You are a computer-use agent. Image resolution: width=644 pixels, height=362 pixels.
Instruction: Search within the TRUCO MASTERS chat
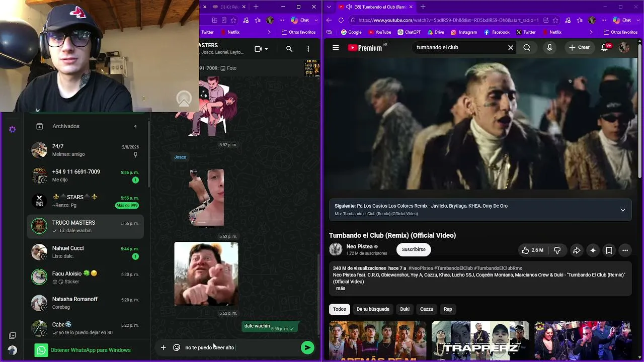(x=289, y=49)
